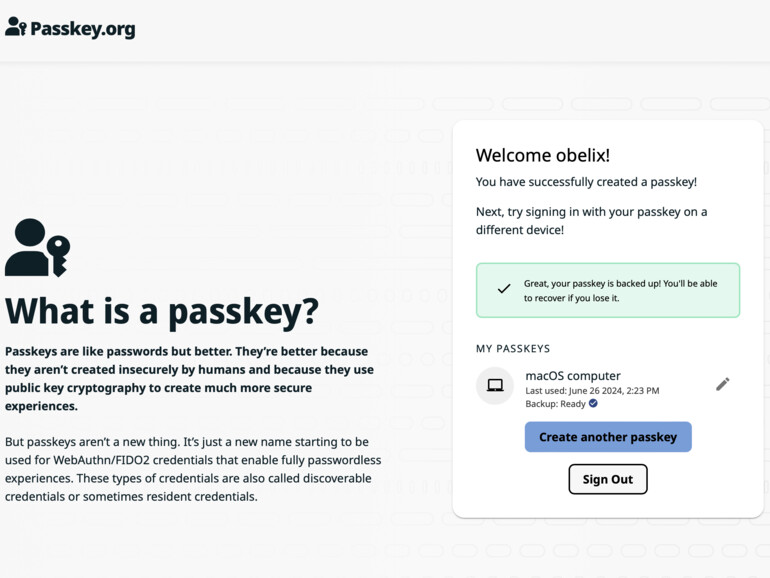
Task: Click the Last used date text
Action: point(592,390)
